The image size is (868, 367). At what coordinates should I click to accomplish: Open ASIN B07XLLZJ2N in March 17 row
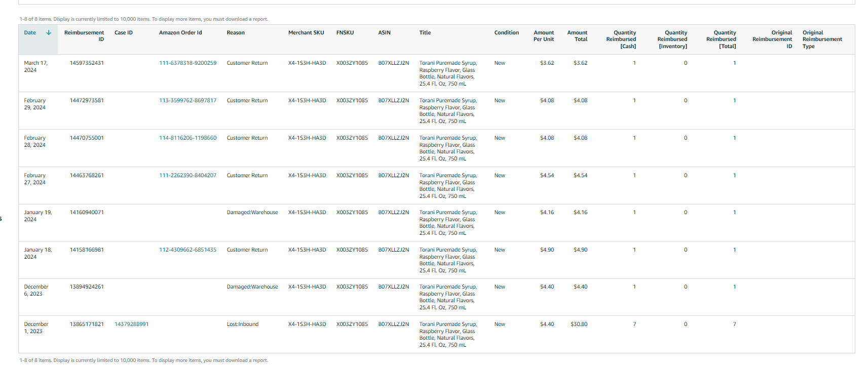pos(393,63)
